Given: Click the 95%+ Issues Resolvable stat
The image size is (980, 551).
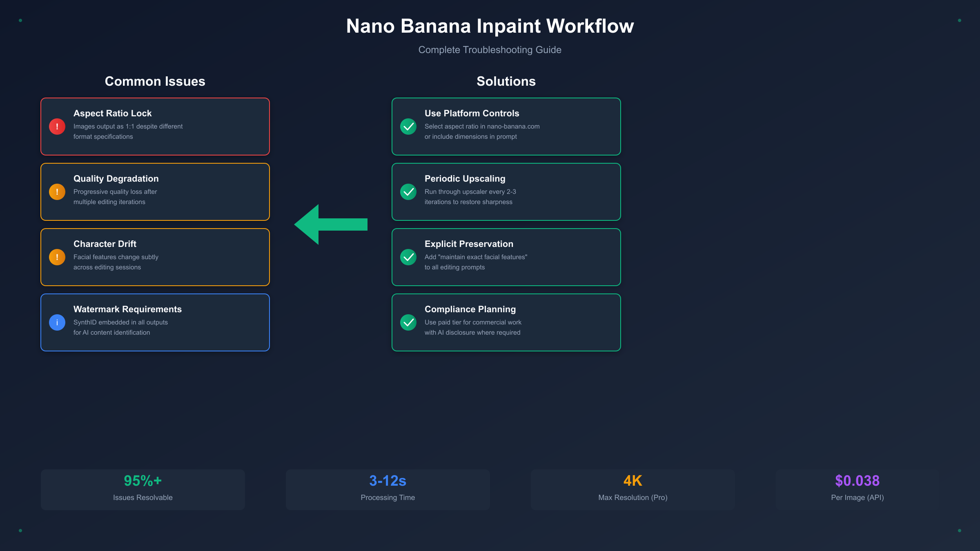Looking at the screenshot, I should tap(143, 489).
